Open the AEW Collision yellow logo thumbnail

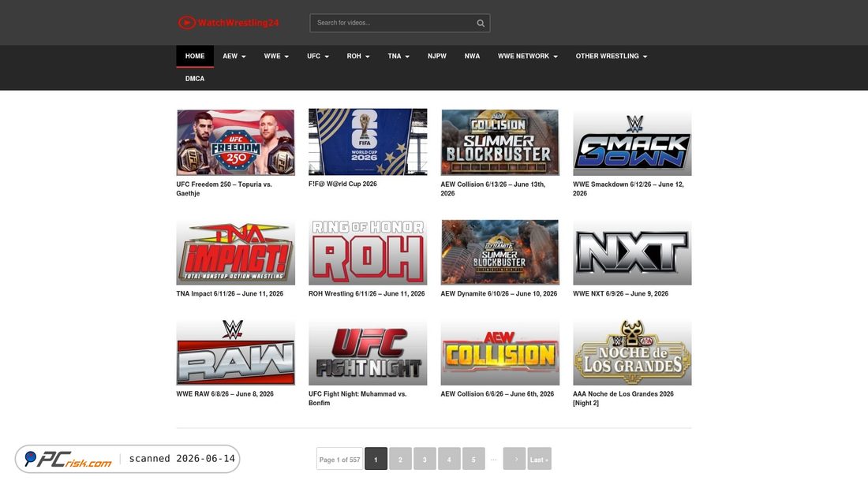point(499,352)
